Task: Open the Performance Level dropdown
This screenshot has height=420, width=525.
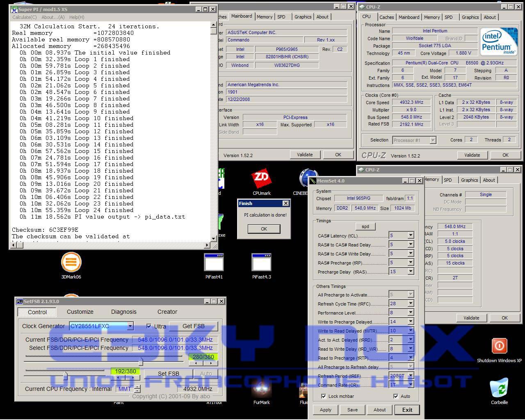Action: pos(410,313)
